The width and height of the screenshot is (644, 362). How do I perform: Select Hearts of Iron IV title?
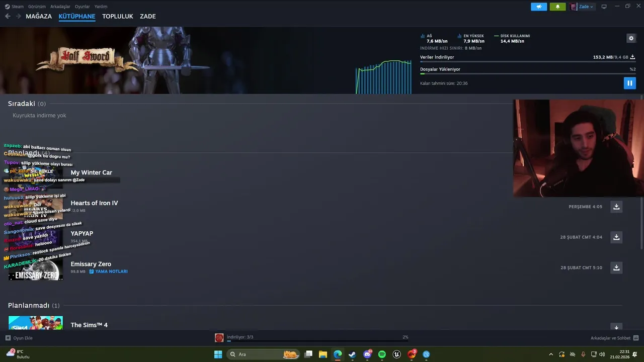point(95,203)
